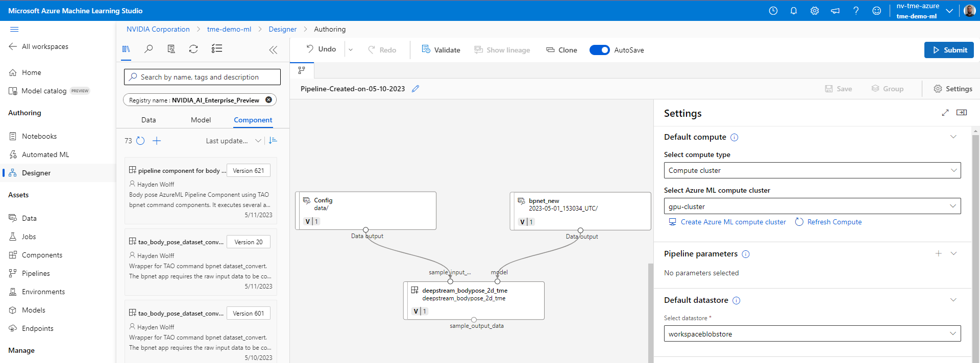
Task: Open the list view icon in asset toolbar
Action: tap(217, 48)
